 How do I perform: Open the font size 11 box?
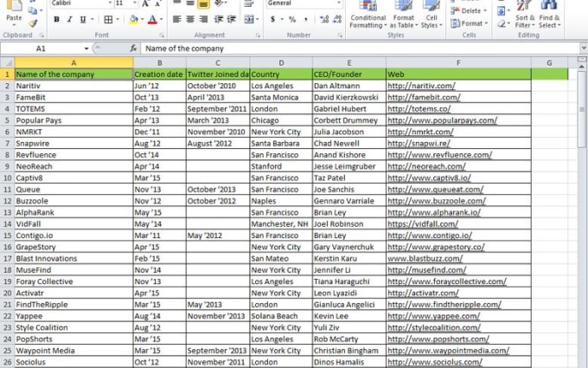[126, 3]
